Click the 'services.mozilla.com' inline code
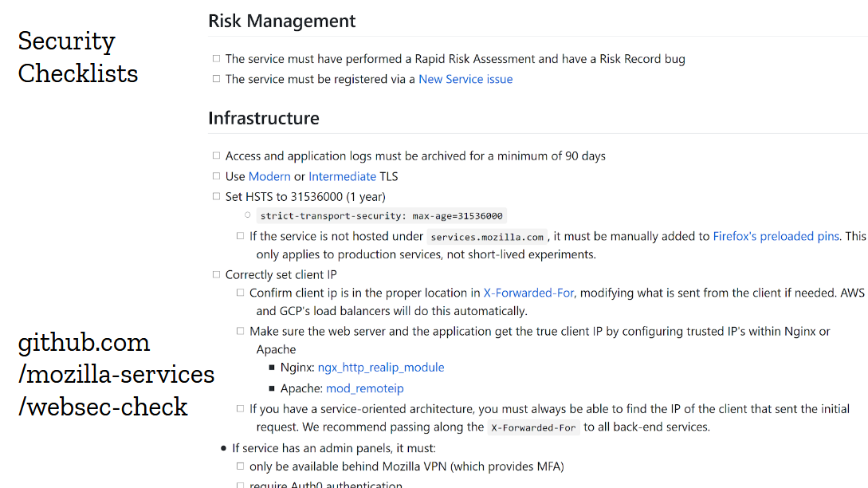This screenshot has height=488, width=868. click(x=487, y=237)
